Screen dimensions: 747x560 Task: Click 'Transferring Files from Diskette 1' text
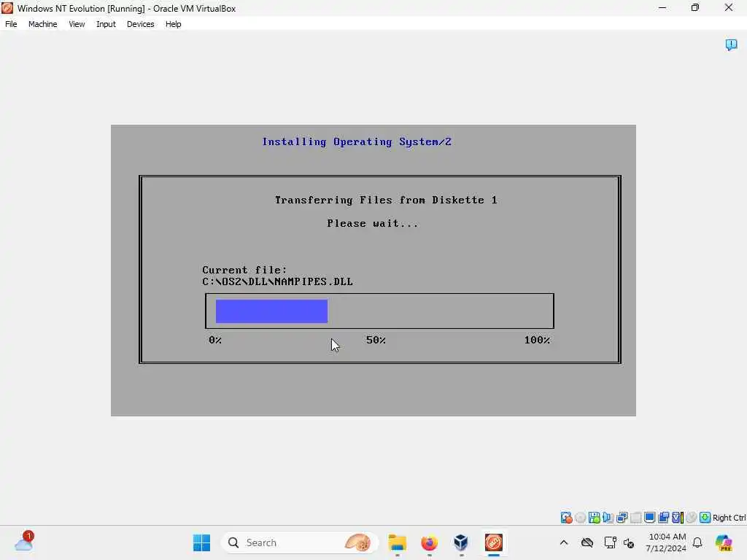coord(386,200)
